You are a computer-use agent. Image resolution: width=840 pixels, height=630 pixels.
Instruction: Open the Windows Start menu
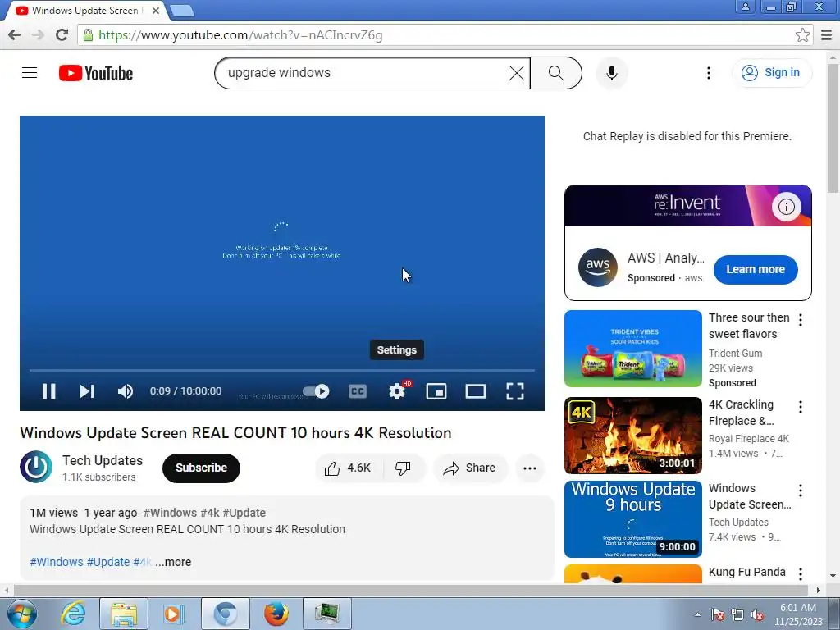pyautogui.click(x=21, y=614)
